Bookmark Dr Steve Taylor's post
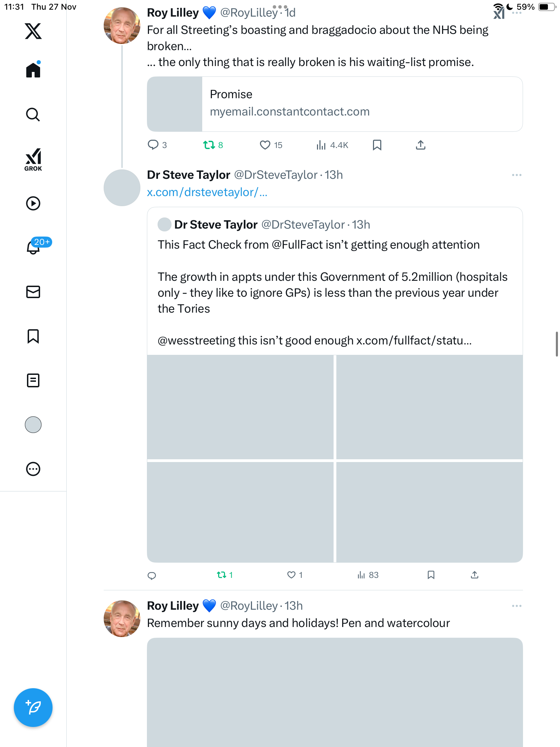Screen dimensions: 560x747 pos(431,575)
